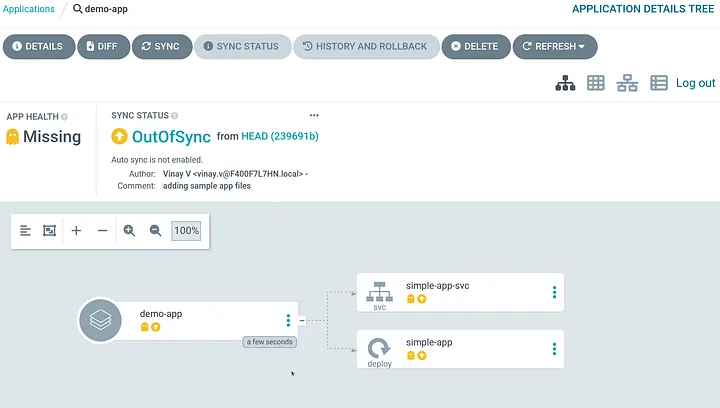Switch to the network view icon
720x408 pixels.
[627, 83]
